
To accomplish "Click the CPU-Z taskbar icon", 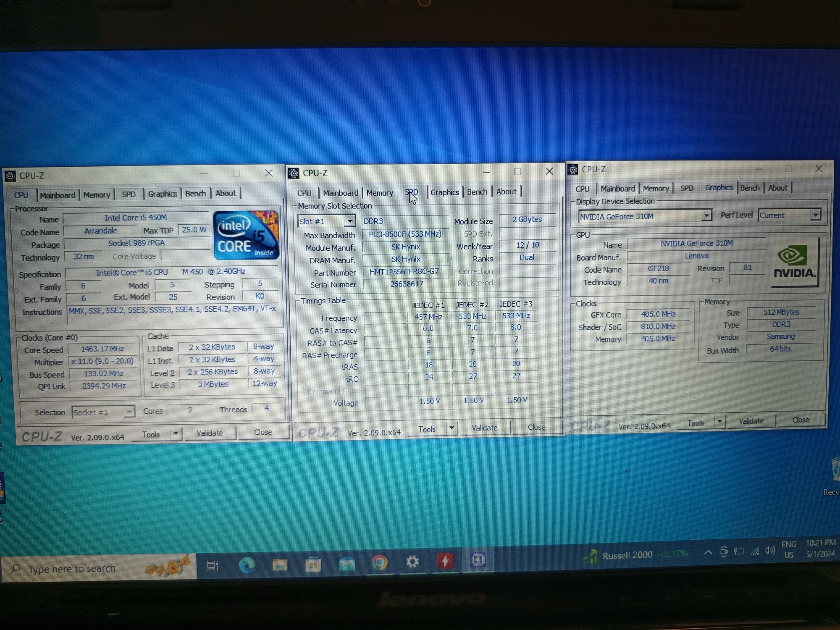I will (x=478, y=560).
